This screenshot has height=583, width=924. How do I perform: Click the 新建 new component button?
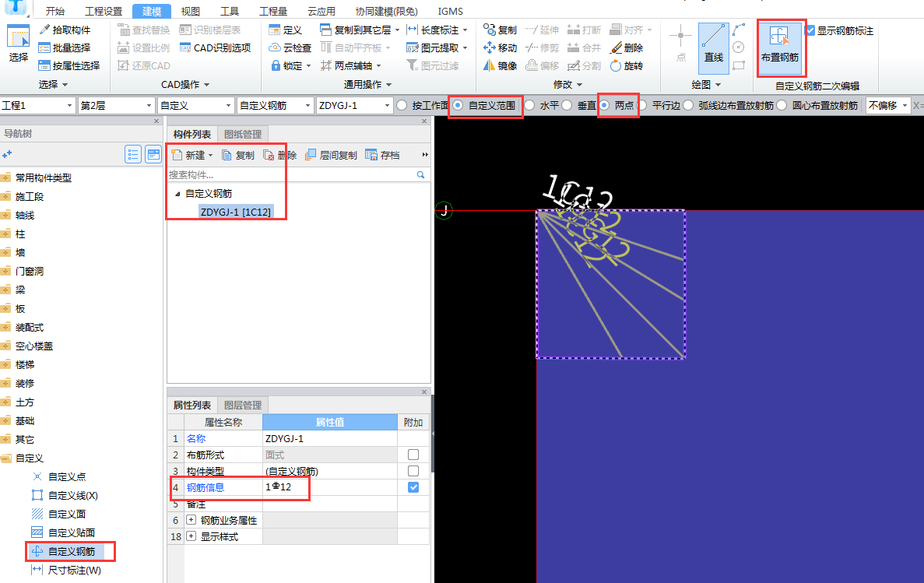tap(193, 155)
